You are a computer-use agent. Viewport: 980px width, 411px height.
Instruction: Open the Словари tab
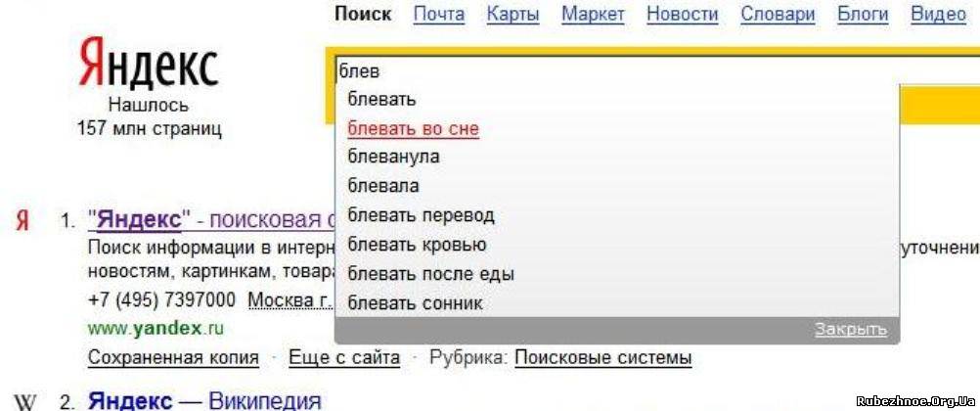[x=778, y=14]
